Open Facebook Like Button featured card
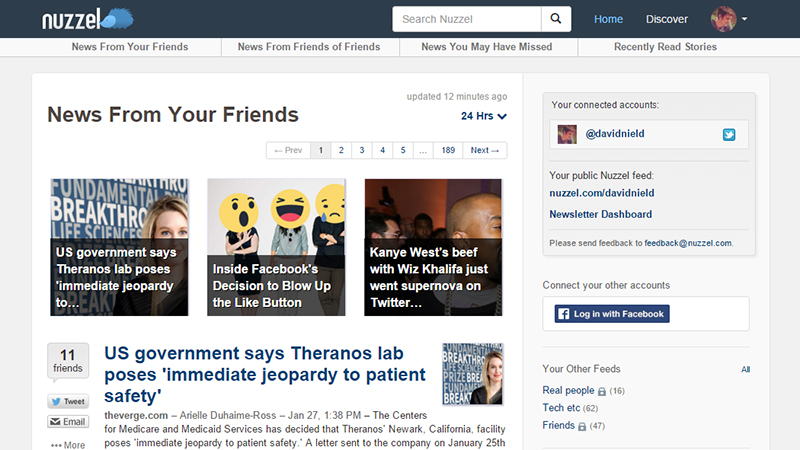This screenshot has height=450, width=800. 276,247
